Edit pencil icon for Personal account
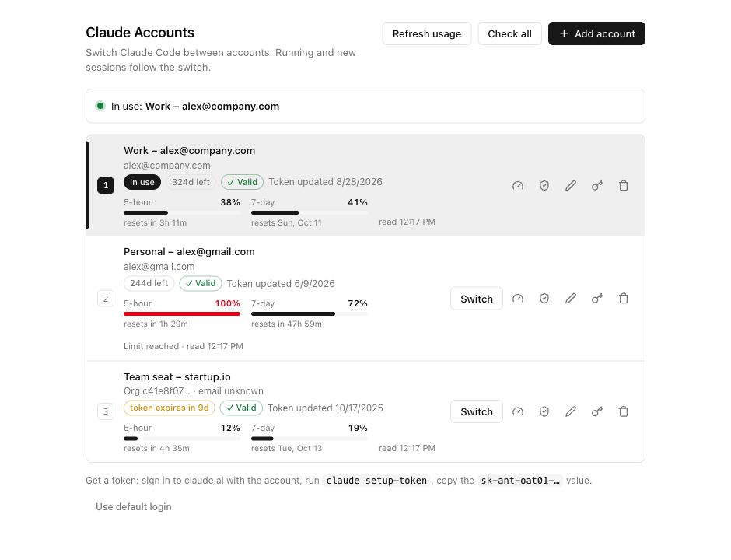This screenshot has height=560, width=731. (x=571, y=299)
